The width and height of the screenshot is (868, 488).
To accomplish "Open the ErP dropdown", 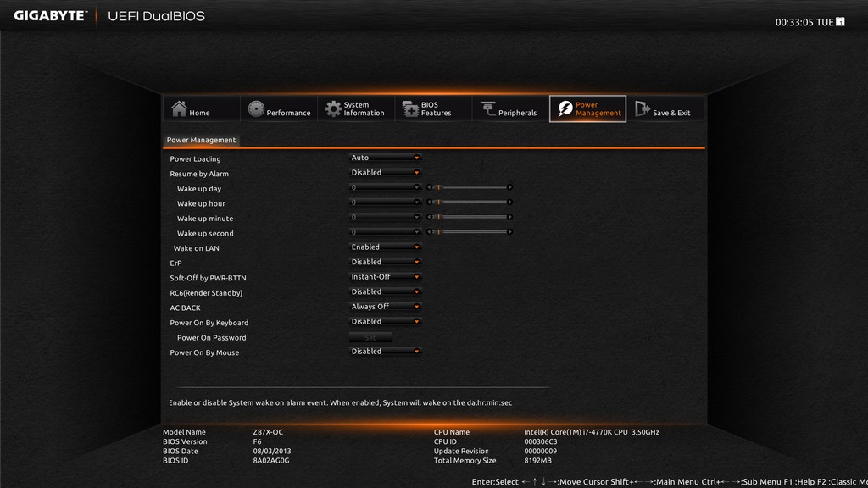I will (x=386, y=263).
